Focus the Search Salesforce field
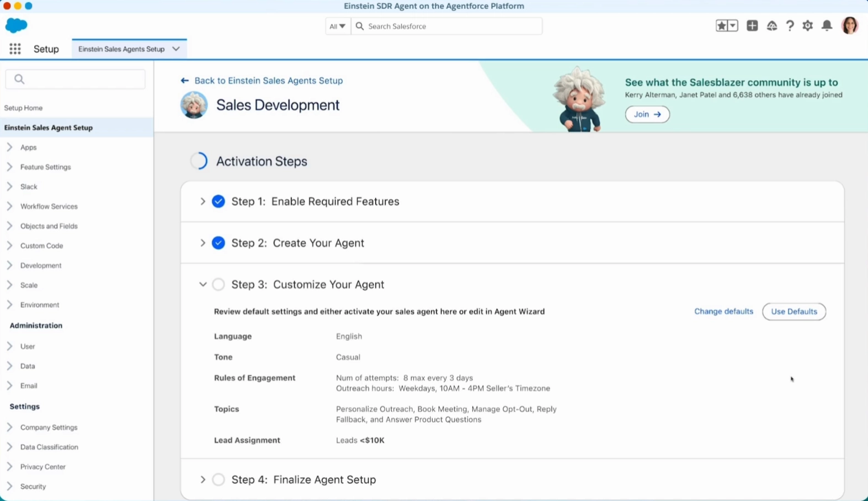Viewport: 868px width, 501px height. 447,26
